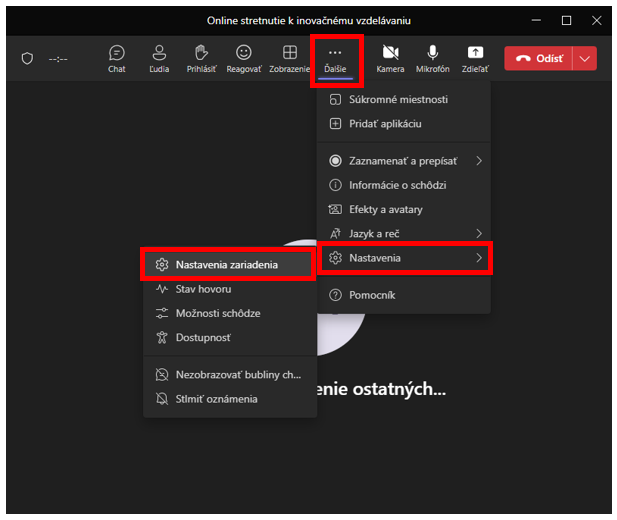
Task: Click the Nastavenia zariadenia gear icon
Action: (x=162, y=265)
